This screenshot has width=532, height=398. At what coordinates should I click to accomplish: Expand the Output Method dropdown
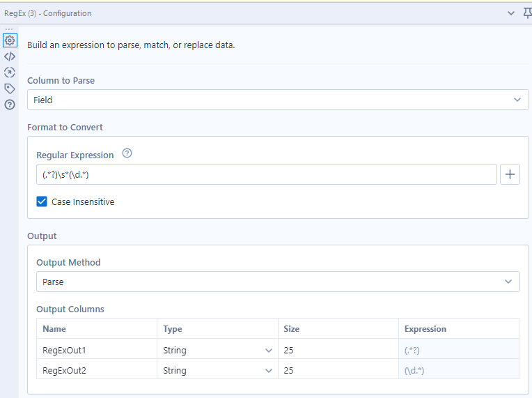278,281
